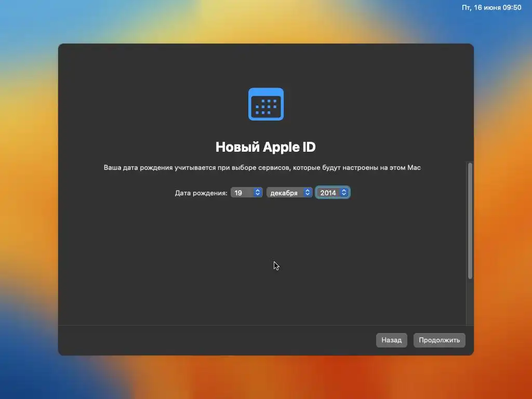Click the Дата рождения label
Screen dimensions: 532x399
201,193
